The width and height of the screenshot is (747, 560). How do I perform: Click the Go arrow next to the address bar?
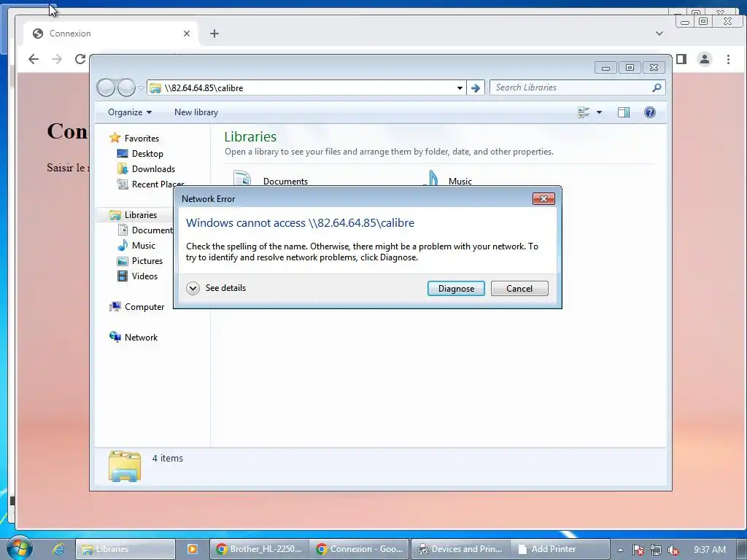476,88
